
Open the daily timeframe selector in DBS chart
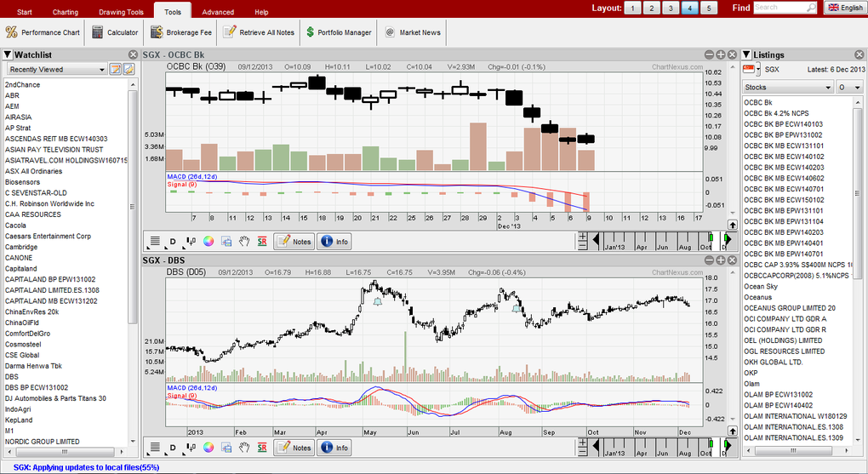pos(173,448)
